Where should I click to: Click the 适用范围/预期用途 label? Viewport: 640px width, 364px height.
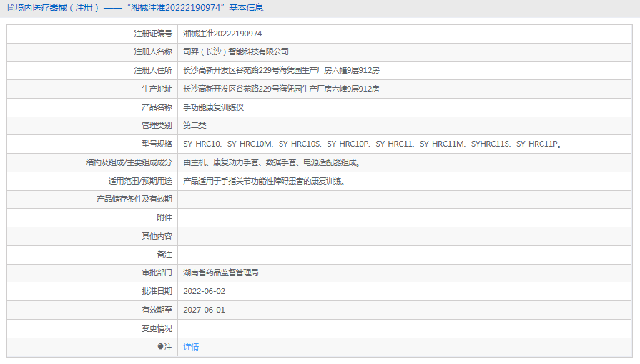click(x=140, y=181)
